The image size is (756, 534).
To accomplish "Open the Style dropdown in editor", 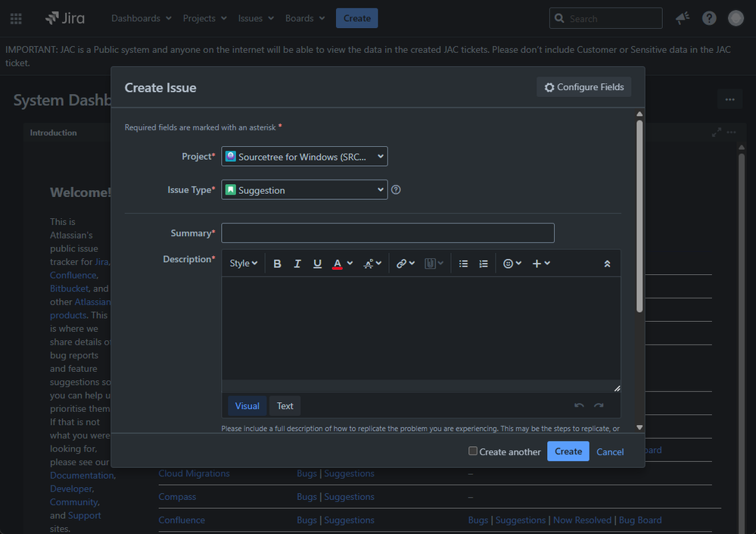I will point(244,264).
